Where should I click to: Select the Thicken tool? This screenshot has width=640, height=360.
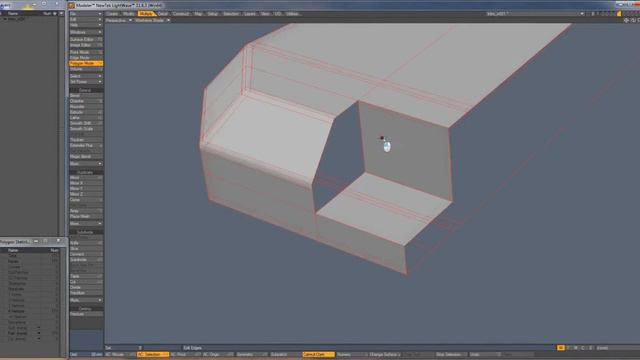86,140
